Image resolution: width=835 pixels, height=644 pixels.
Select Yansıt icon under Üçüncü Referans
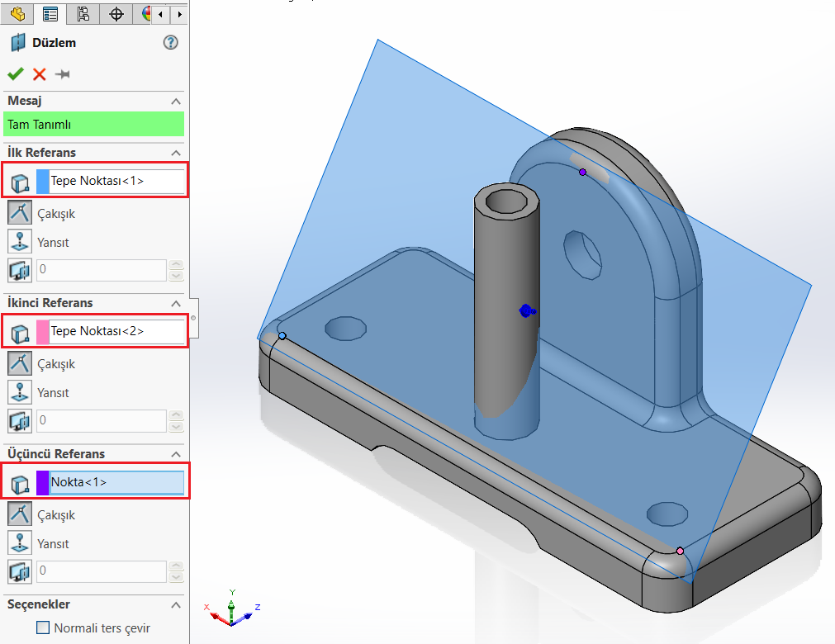point(20,543)
